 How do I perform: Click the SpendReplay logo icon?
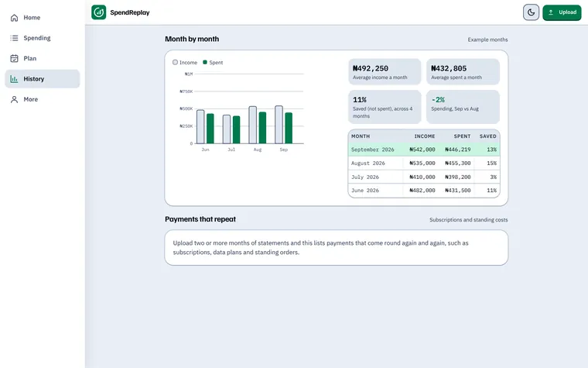click(98, 12)
